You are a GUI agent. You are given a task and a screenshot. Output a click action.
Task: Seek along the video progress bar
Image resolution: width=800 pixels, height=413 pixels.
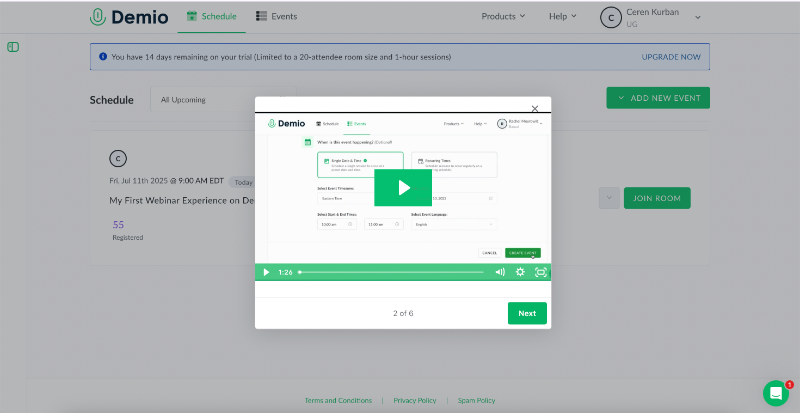[391, 272]
